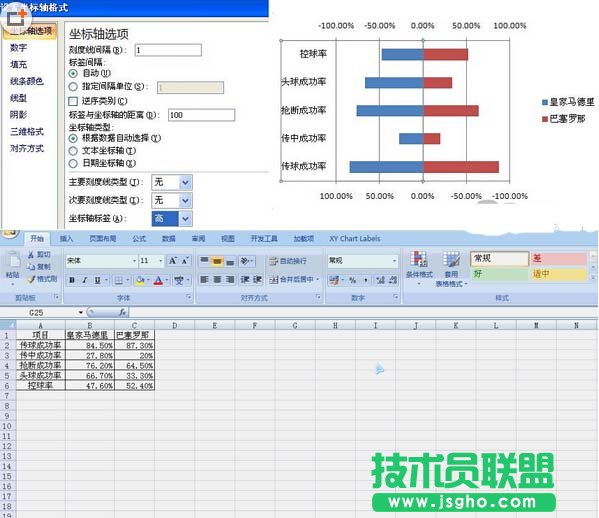Select the 日期坐标轴 radio button

73,163
